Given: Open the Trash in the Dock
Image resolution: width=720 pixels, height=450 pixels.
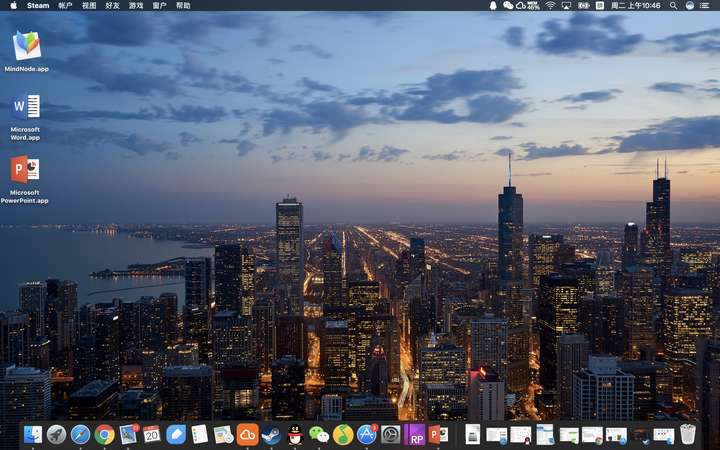Looking at the screenshot, I should point(687,434).
